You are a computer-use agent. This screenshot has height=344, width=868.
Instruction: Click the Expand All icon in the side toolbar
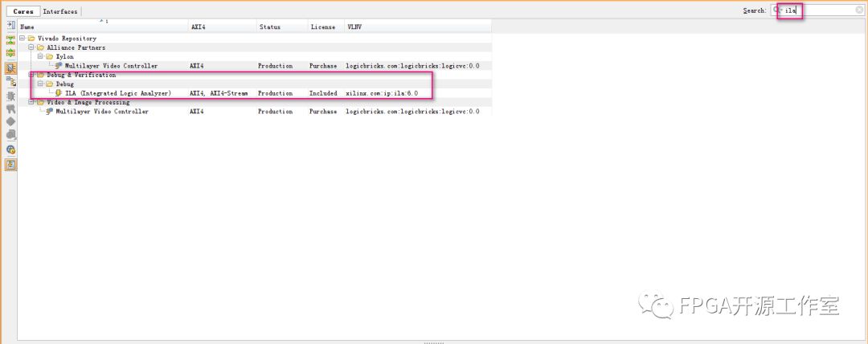pyautogui.click(x=10, y=52)
